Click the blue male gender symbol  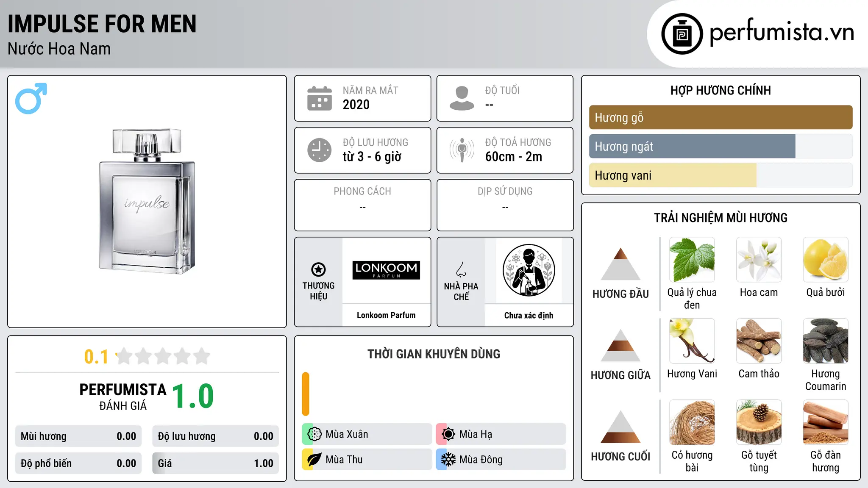point(31,98)
